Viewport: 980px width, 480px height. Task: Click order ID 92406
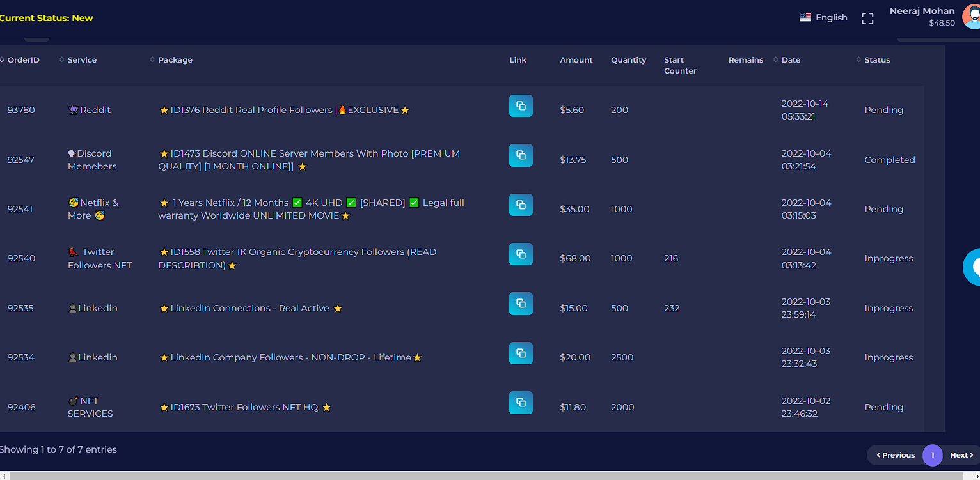[22, 407]
